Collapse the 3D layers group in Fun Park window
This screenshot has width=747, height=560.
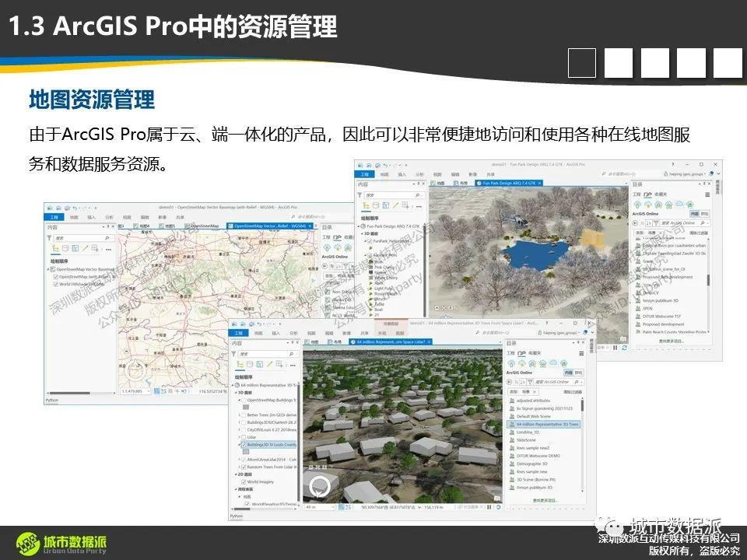pos(362,234)
